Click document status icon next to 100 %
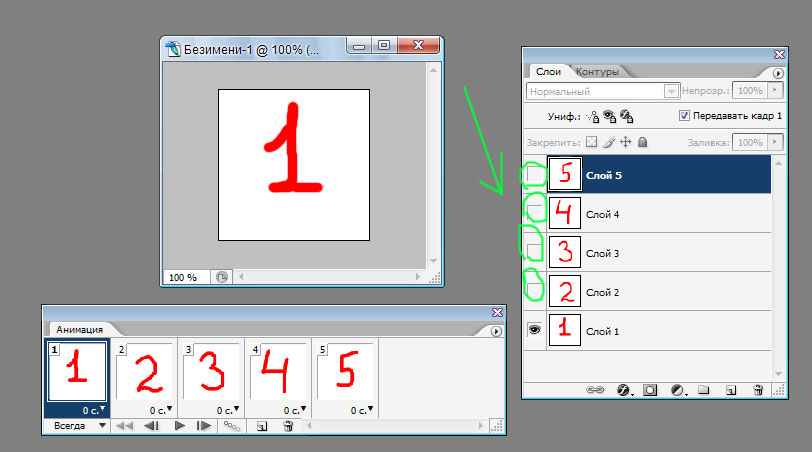The height and width of the screenshot is (452, 812). tap(222, 278)
